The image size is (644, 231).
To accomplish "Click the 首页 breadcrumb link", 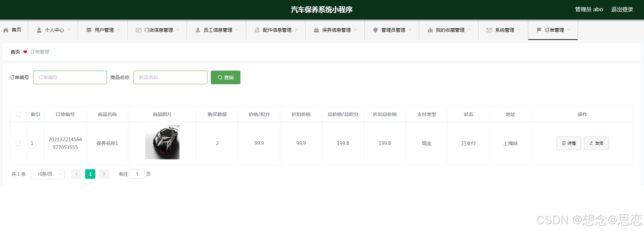I will tap(15, 52).
